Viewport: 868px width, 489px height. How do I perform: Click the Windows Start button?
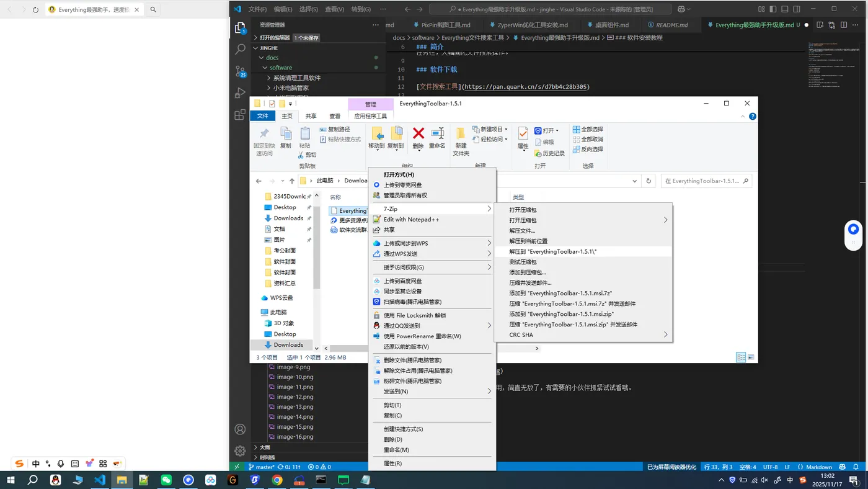[11, 480]
